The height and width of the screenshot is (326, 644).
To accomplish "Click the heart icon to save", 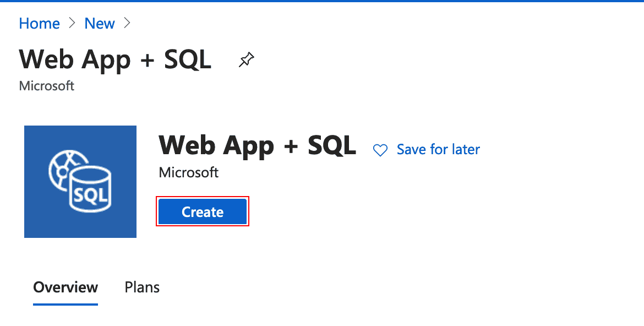I will pyautogui.click(x=380, y=150).
